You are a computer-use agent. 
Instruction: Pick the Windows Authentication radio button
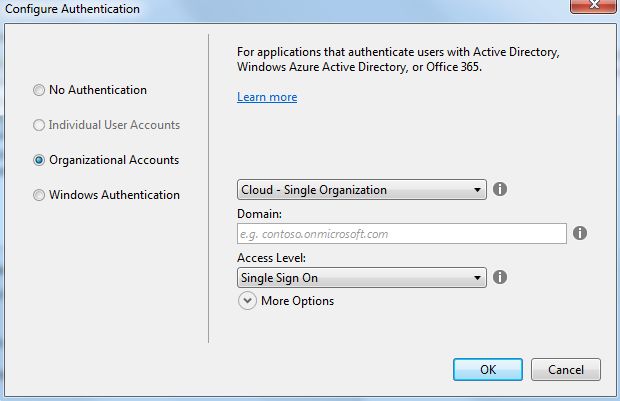[40, 195]
